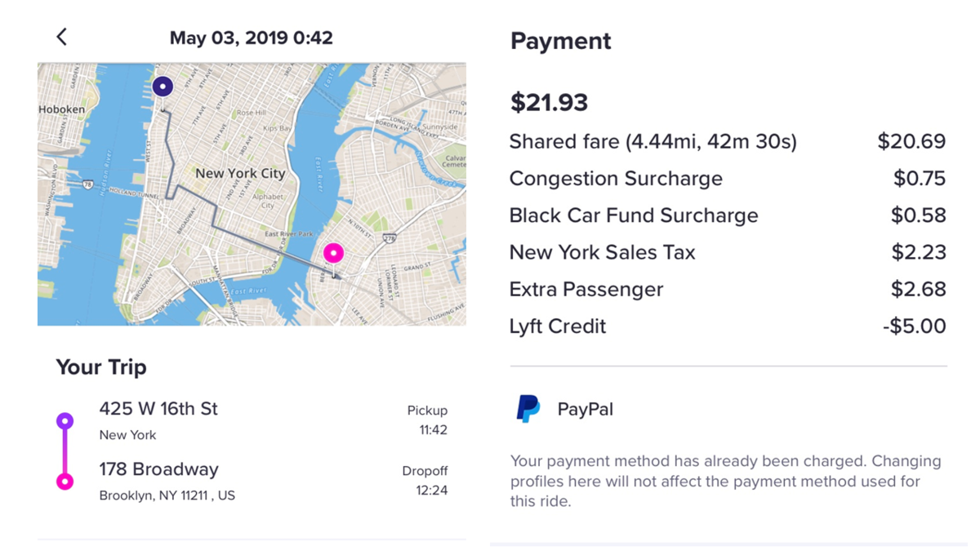The image size is (980, 551).
Task: Click the Congestion Surcharge line item
Action: tap(728, 179)
